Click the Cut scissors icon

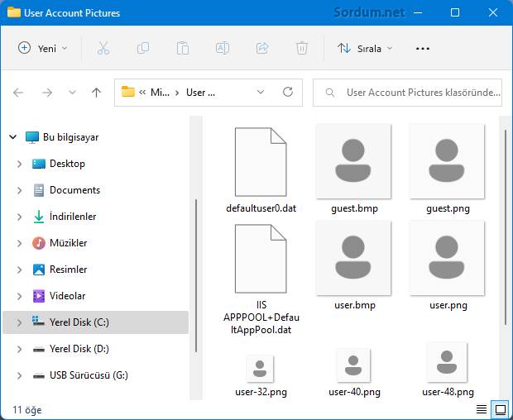[x=103, y=49]
